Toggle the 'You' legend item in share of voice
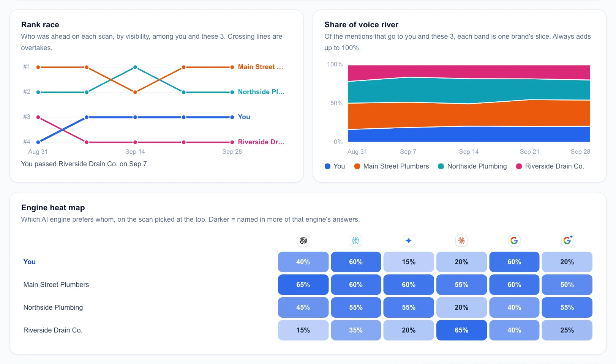The width and height of the screenshot is (616, 364). coord(335,166)
